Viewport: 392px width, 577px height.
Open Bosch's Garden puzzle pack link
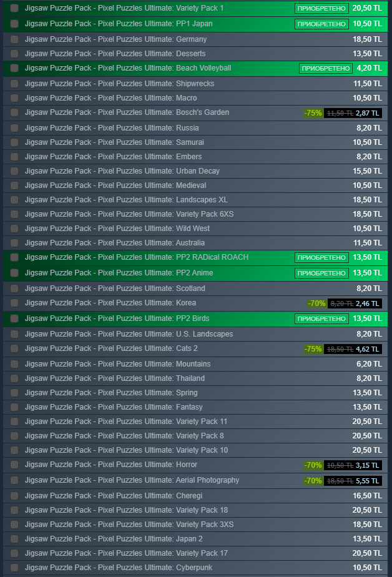[127, 112]
